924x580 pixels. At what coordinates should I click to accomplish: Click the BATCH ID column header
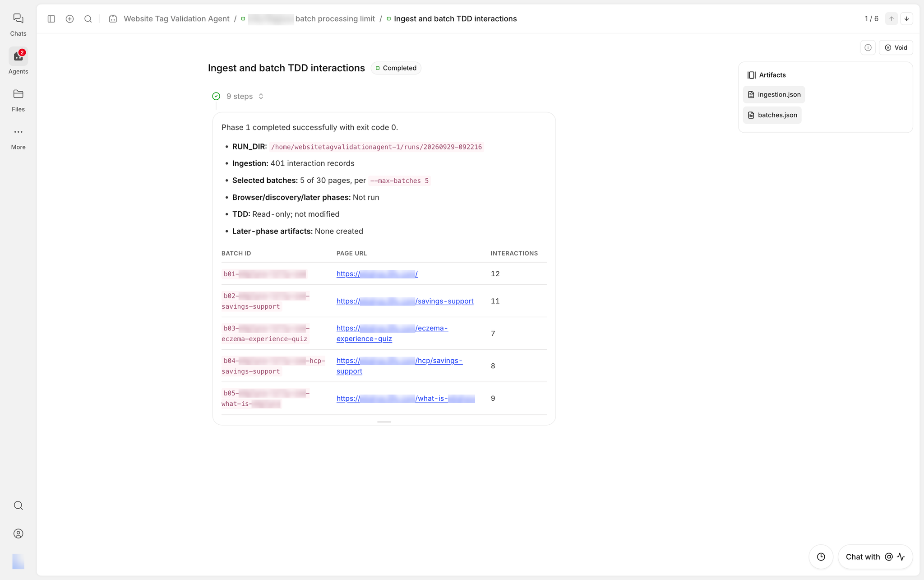236,254
